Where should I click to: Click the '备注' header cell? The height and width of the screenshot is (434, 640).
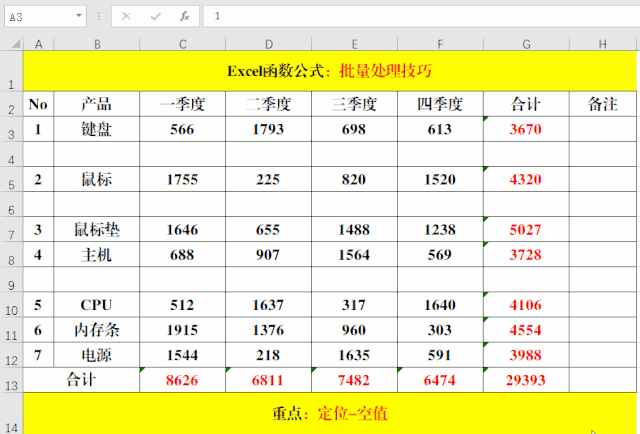pyautogui.click(x=602, y=104)
